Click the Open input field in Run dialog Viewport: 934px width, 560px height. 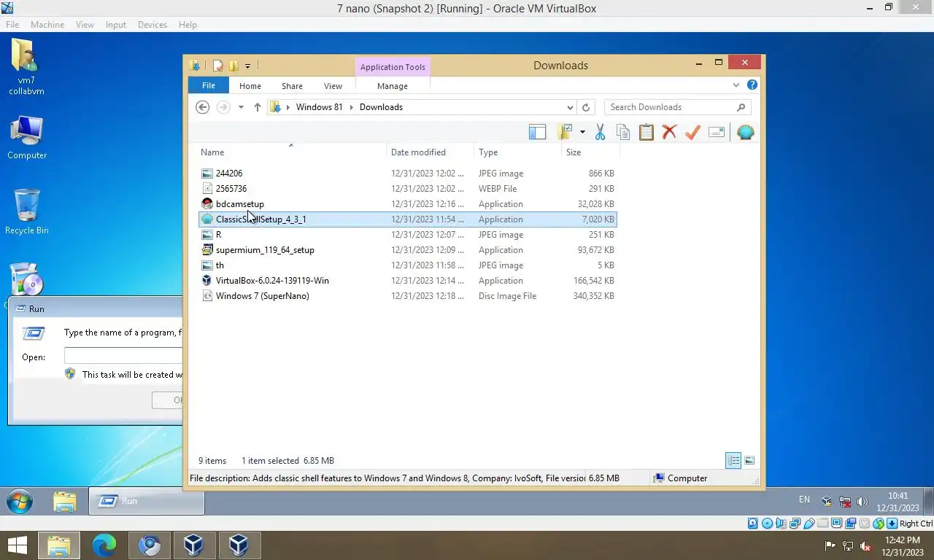click(x=123, y=356)
